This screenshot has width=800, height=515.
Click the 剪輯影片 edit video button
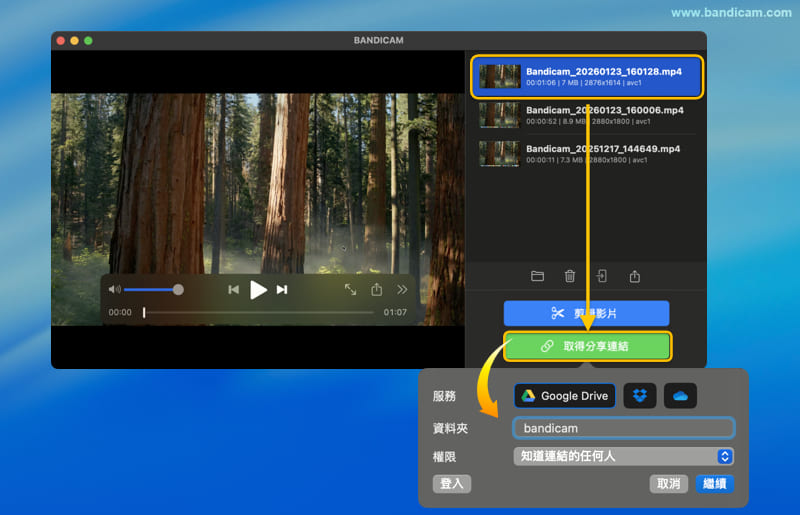click(x=586, y=313)
